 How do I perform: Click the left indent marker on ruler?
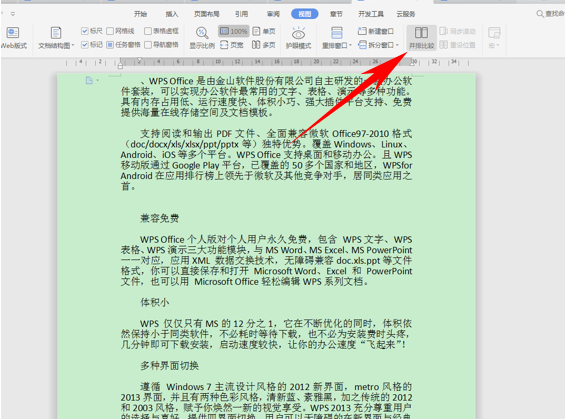coord(120,66)
